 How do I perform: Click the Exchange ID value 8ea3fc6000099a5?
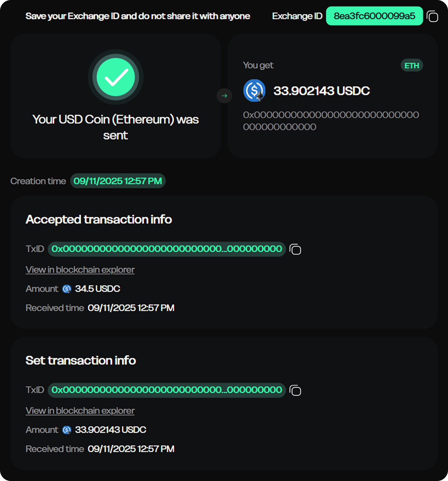click(x=374, y=16)
